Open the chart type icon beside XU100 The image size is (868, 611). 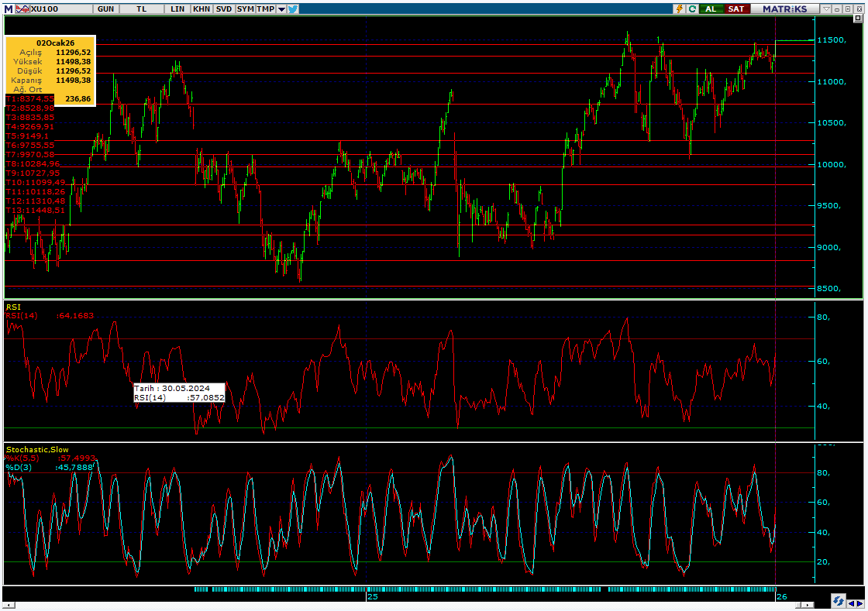pyautogui.click(x=22, y=9)
